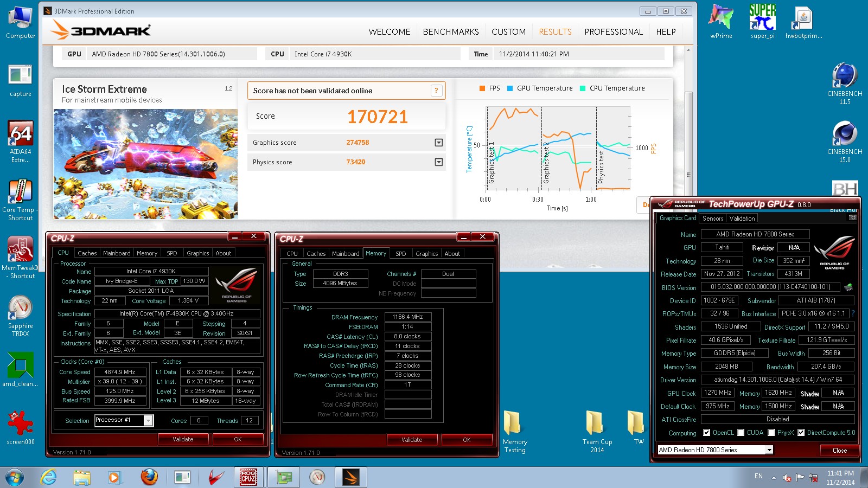Click the blue GPU Temperature legend swatch
The height and width of the screenshot is (488, 868).
[510, 88]
